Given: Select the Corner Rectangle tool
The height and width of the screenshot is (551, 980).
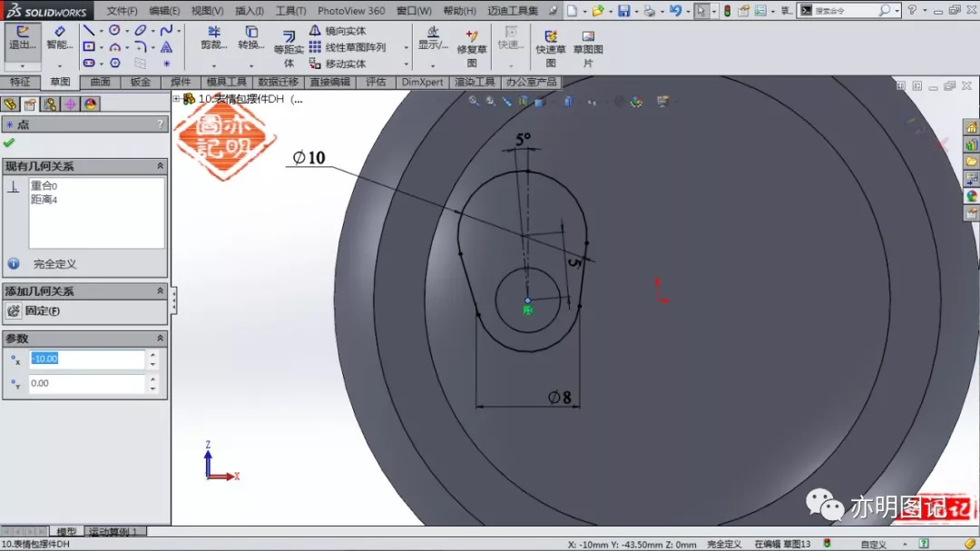Looking at the screenshot, I should pyautogui.click(x=89, y=47).
